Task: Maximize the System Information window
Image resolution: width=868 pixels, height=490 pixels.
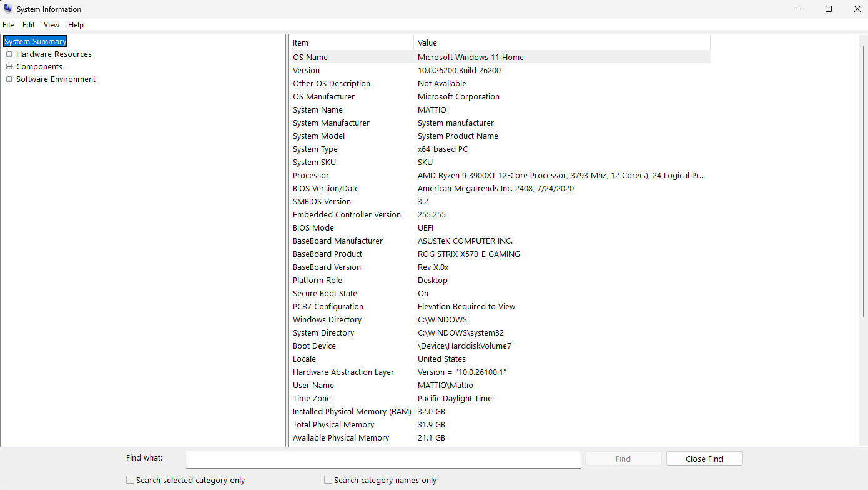Action: point(829,9)
